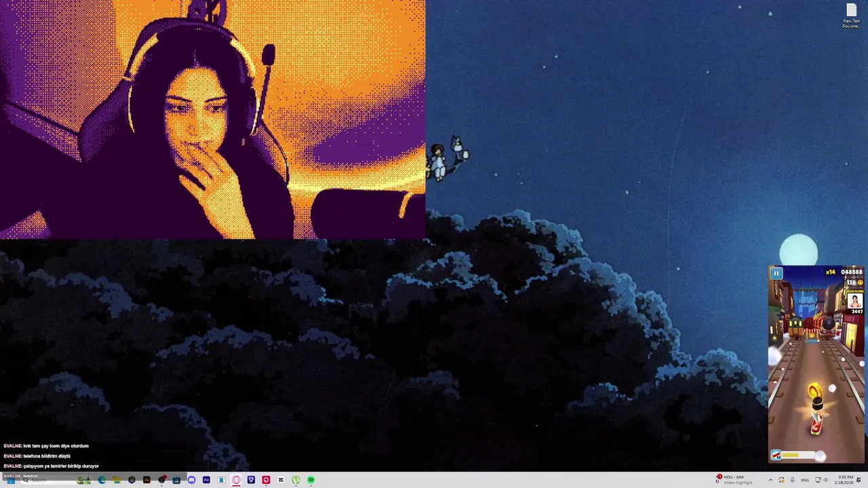Pause the Subway Surfers game

(776, 273)
